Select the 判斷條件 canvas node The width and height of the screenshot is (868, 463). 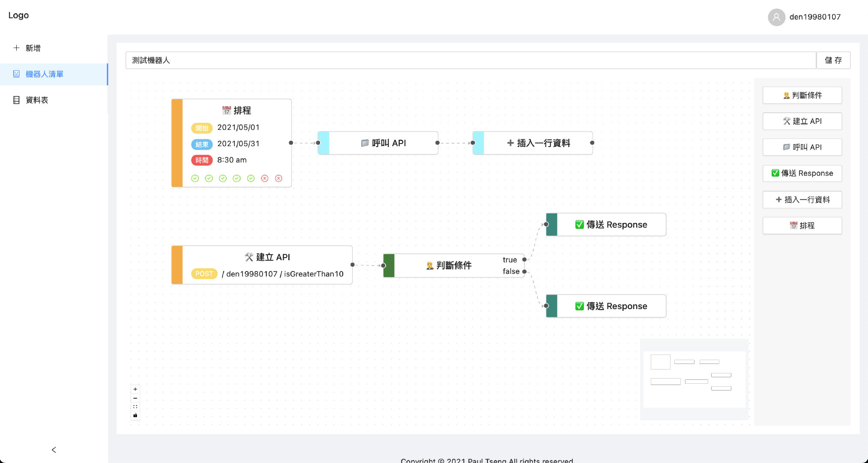coord(454,265)
